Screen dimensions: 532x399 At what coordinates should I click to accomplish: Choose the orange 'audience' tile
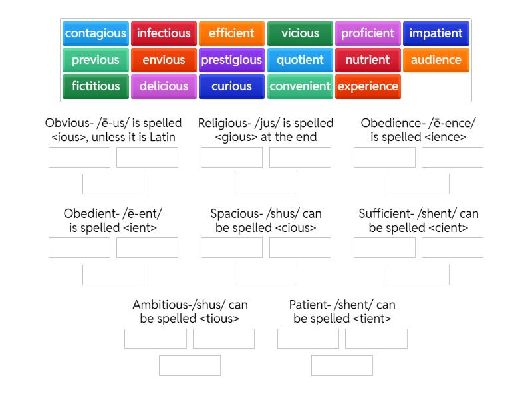point(436,60)
